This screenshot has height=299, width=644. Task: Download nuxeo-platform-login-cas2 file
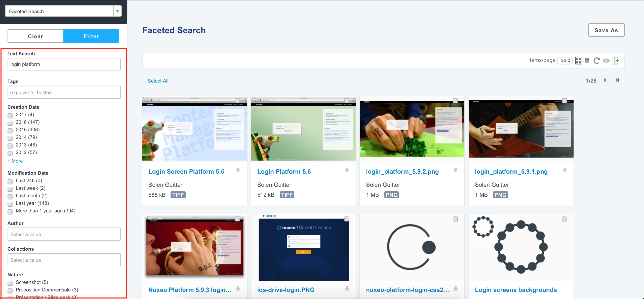coord(456,289)
